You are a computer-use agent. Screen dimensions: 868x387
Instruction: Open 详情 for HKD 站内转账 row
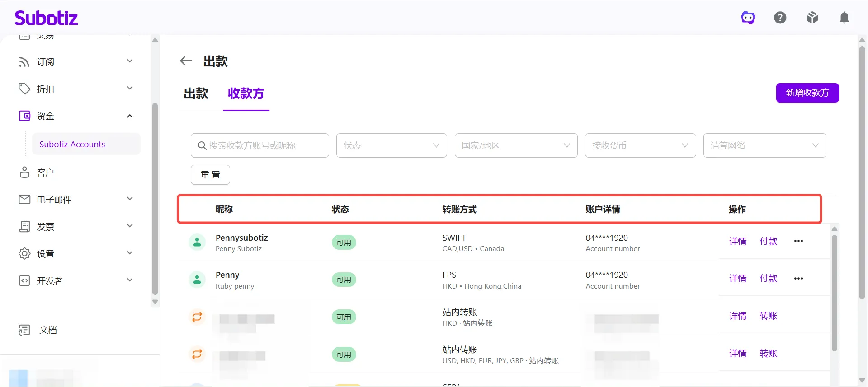point(738,316)
